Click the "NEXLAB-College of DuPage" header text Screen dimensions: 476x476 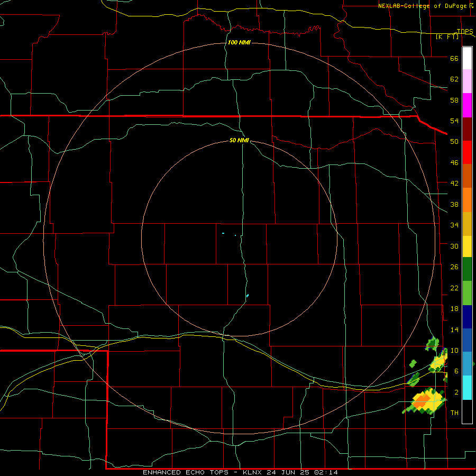click(423, 6)
